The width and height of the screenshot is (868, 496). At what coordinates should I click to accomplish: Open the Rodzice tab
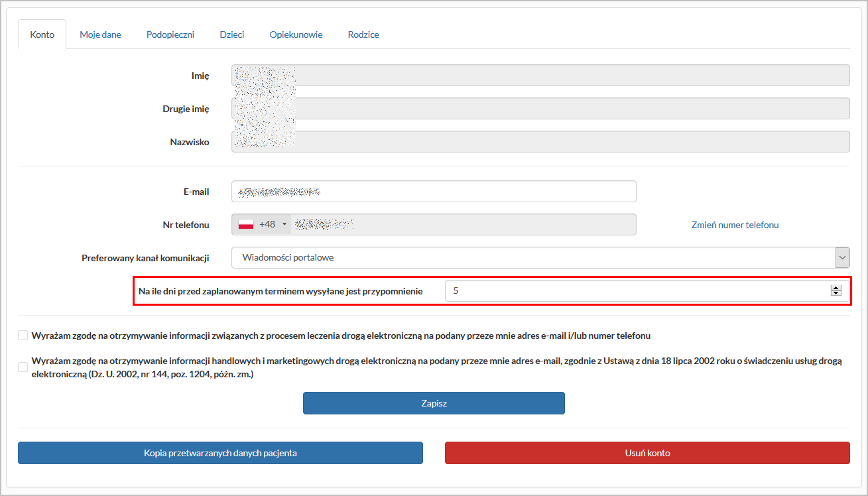pyautogui.click(x=363, y=34)
